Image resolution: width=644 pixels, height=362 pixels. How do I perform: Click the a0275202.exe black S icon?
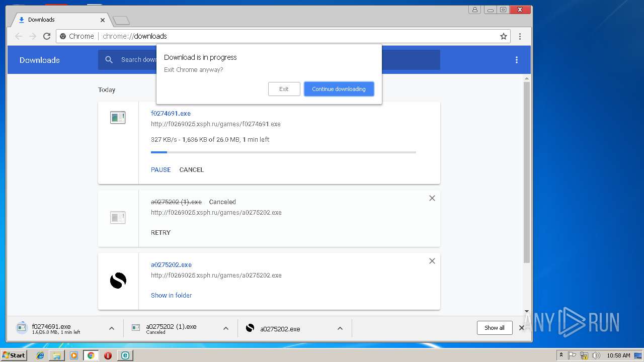click(118, 281)
